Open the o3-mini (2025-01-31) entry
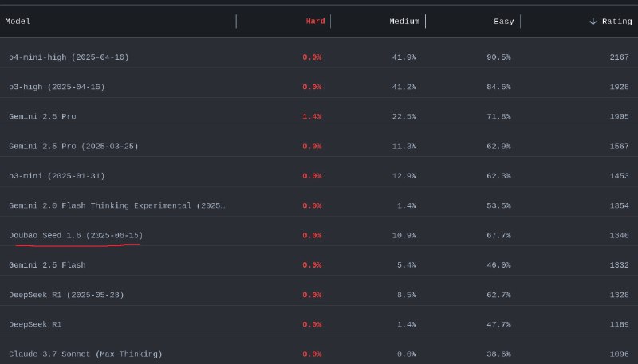The width and height of the screenshot is (638, 364). pos(57,176)
